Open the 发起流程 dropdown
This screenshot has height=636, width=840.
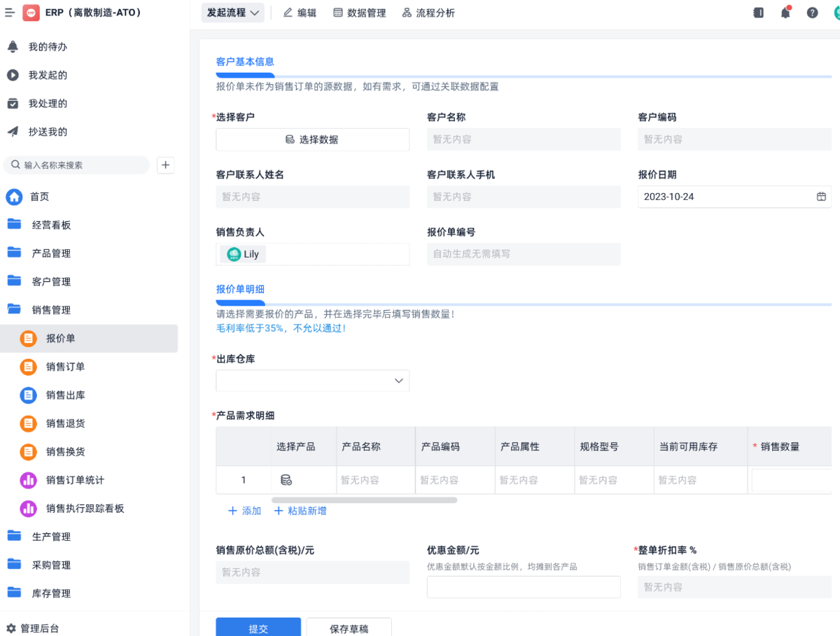233,13
